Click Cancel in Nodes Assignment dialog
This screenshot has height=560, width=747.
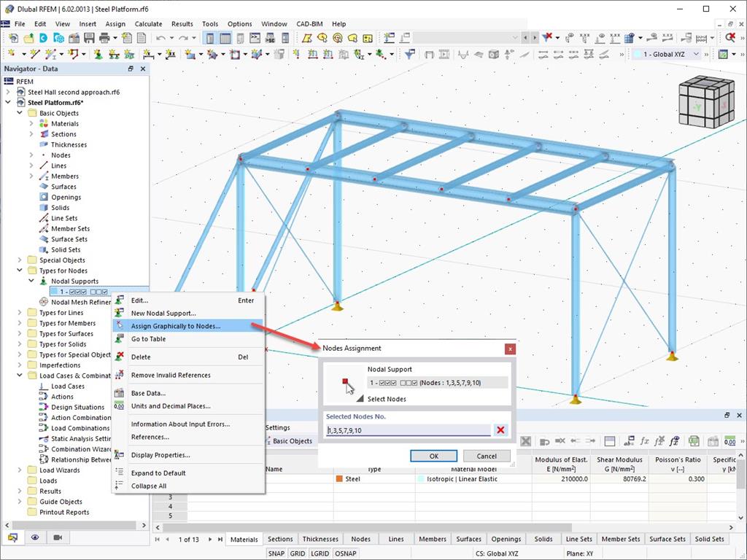click(x=487, y=456)
